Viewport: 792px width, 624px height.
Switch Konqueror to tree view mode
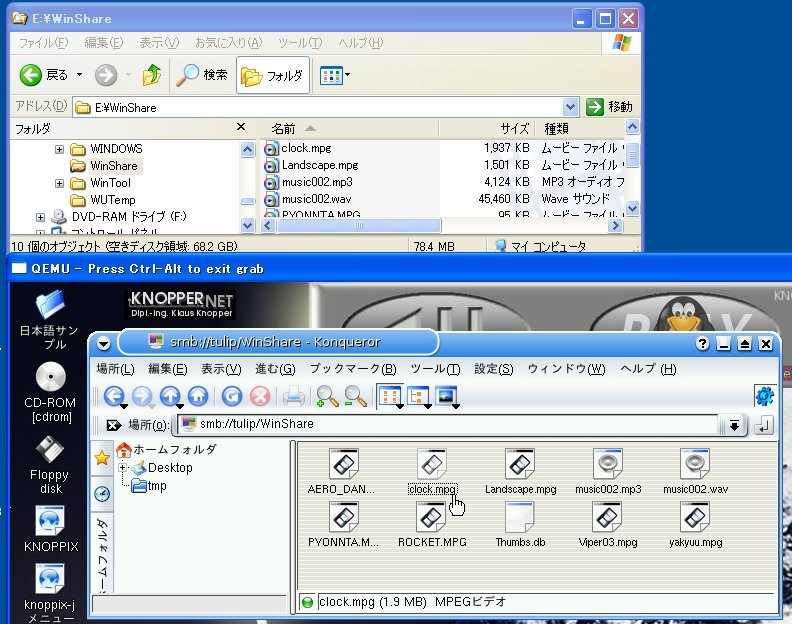(418, 397)
